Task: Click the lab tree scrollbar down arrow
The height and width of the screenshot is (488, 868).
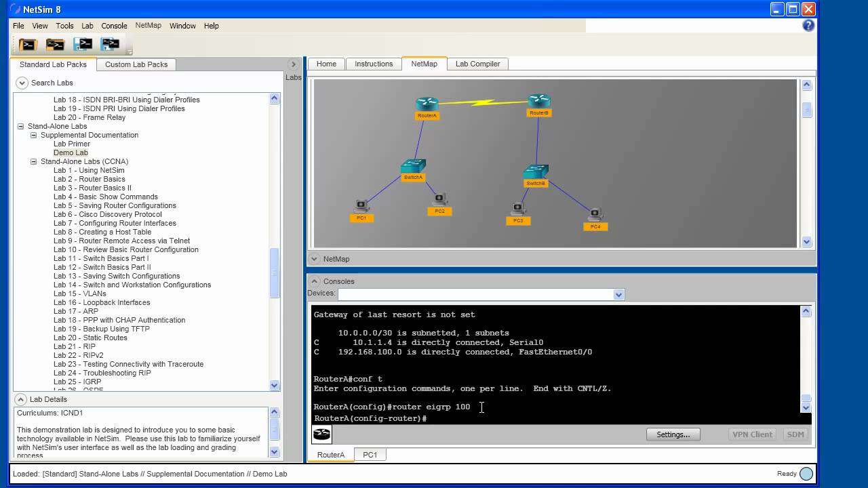Action: (275, 385)
